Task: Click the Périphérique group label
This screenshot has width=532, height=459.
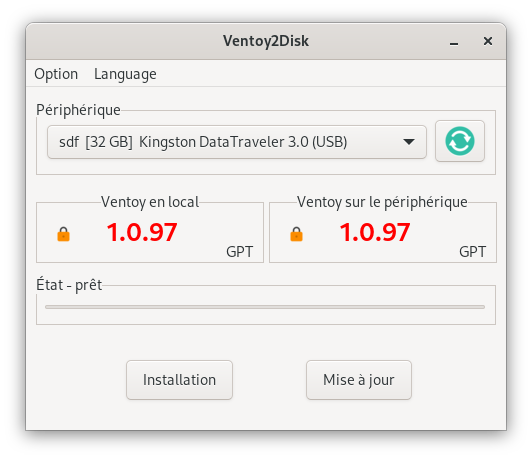Action: [78, 110]
